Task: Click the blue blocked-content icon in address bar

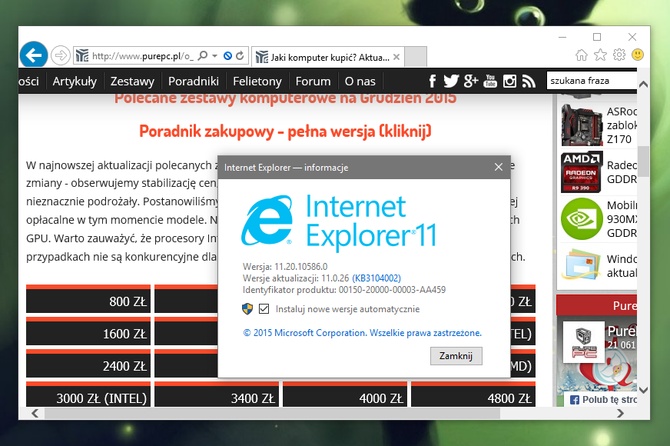Action: click(x=228, y=56)
